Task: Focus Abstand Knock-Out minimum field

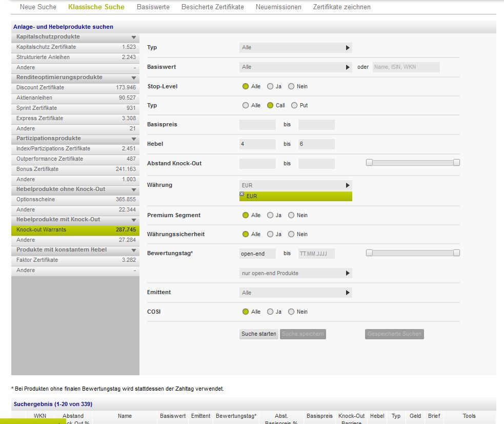Action: 257,163
